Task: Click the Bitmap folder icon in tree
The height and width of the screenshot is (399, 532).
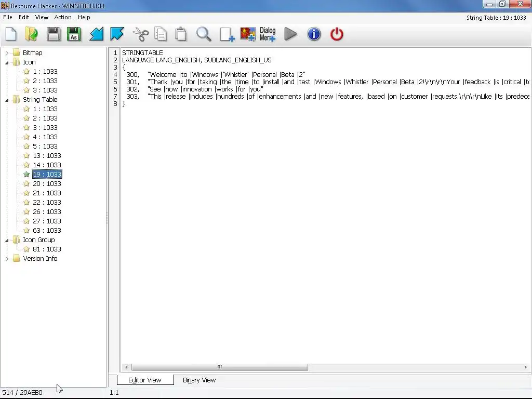Action: tap(16, 52)
